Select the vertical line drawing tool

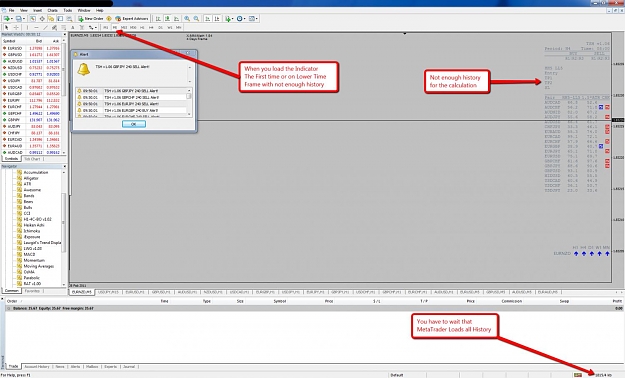(x=27, y=28)
